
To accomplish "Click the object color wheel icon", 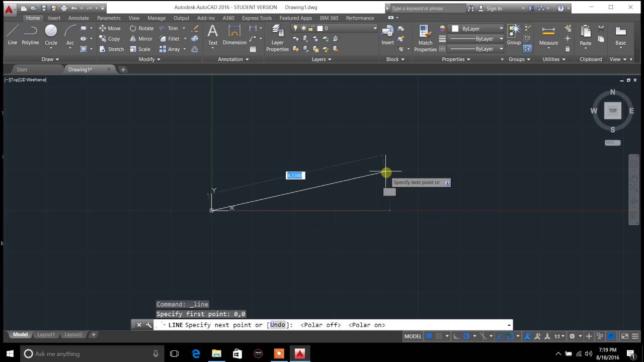I will click(x=442, y=29).
